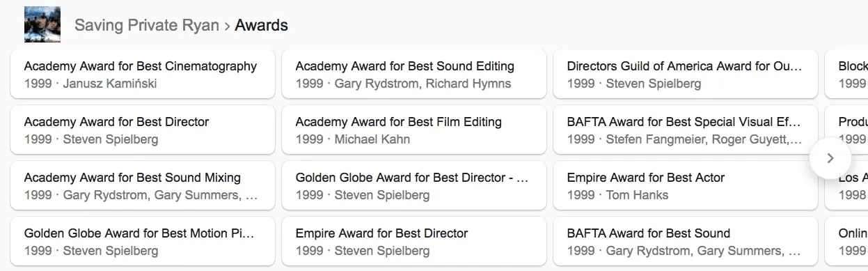The height and width of the screenshot is (271, 868).
Task: Select Empire Award for Best Actor card
Action: 686,186
